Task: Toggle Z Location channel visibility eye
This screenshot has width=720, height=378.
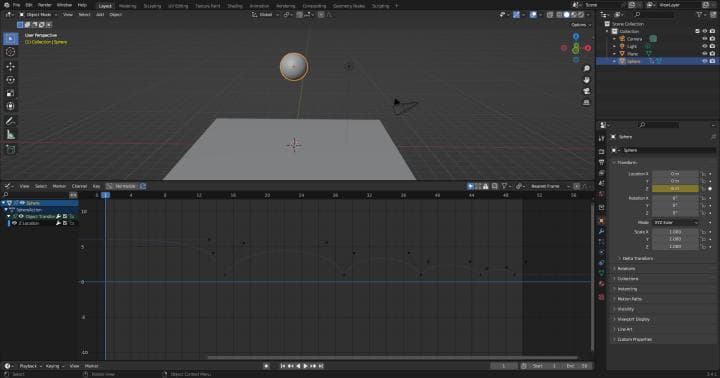Action: pyautogui.click(x=14, y=223)
